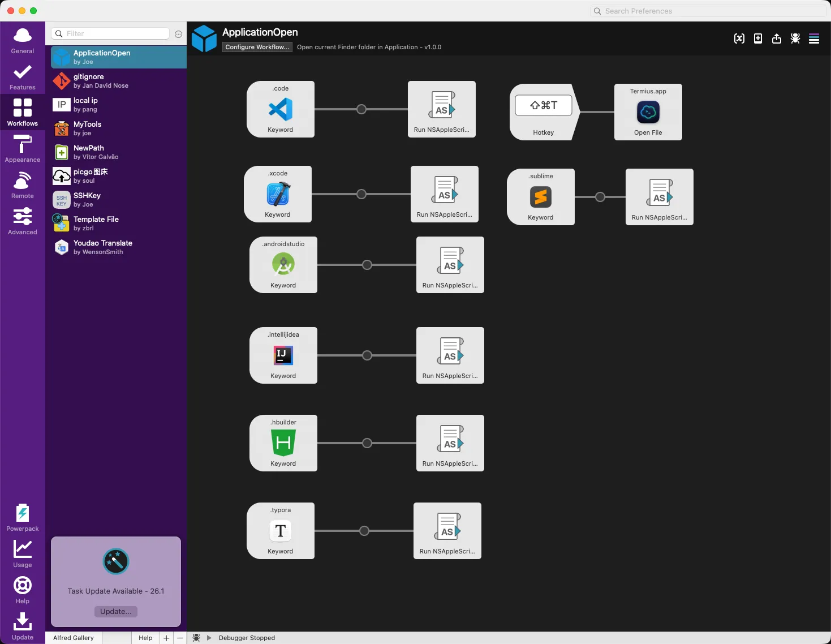Select the .androidstudio Keyword node

(x=283, y=265)
